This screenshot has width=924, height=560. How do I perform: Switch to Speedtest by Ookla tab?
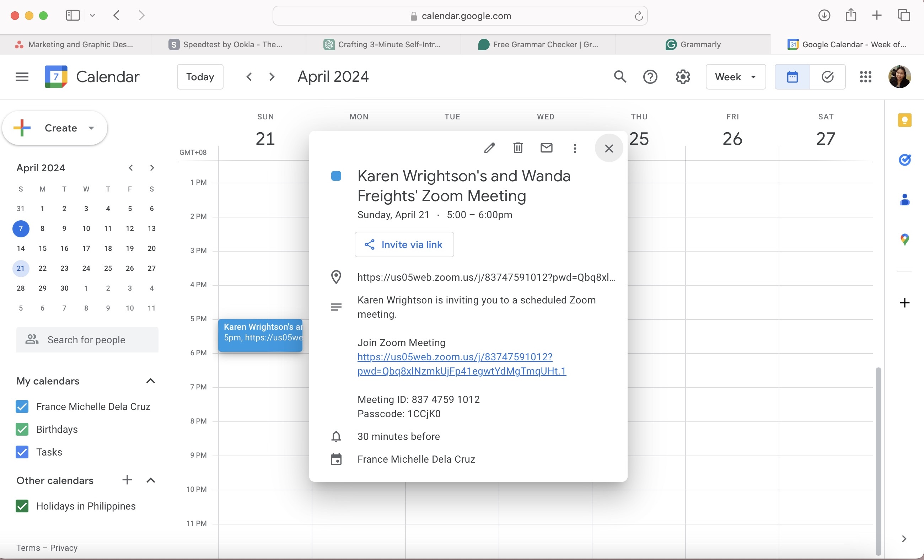coord(229,44)
